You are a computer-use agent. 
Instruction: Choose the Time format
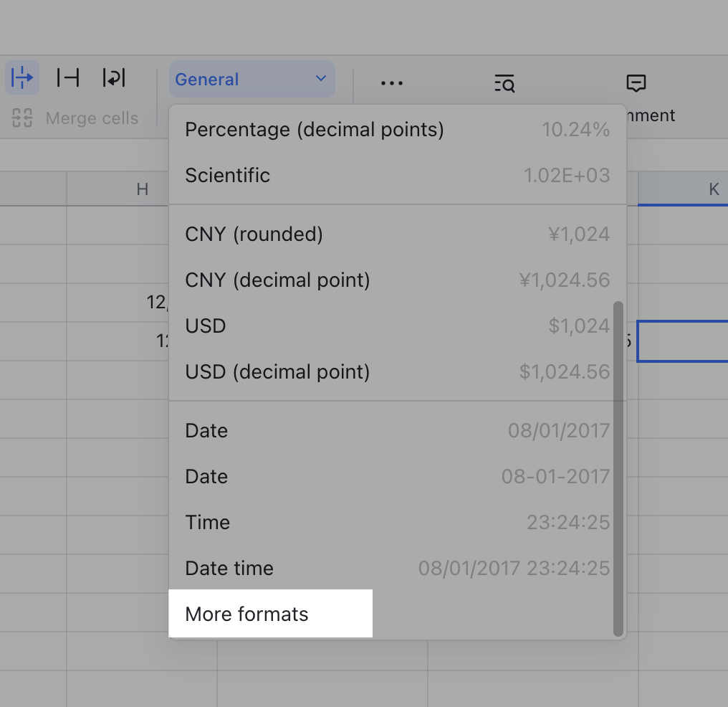click(x=208, y=522)
